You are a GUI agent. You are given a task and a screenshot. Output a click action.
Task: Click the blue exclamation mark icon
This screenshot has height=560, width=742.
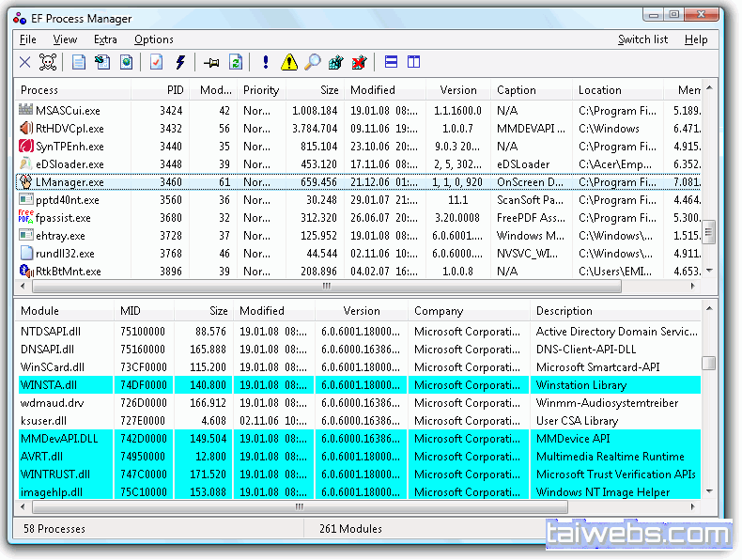tap(266, 63)
